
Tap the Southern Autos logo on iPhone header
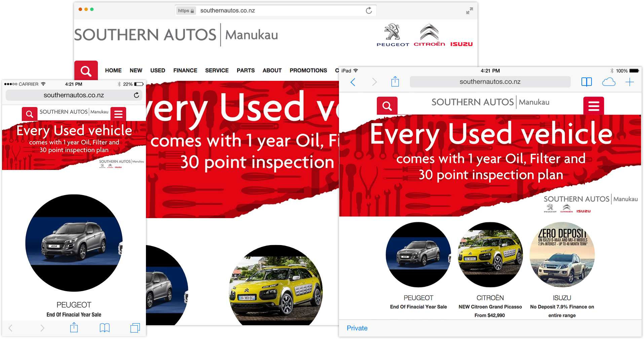coord(74,112)
